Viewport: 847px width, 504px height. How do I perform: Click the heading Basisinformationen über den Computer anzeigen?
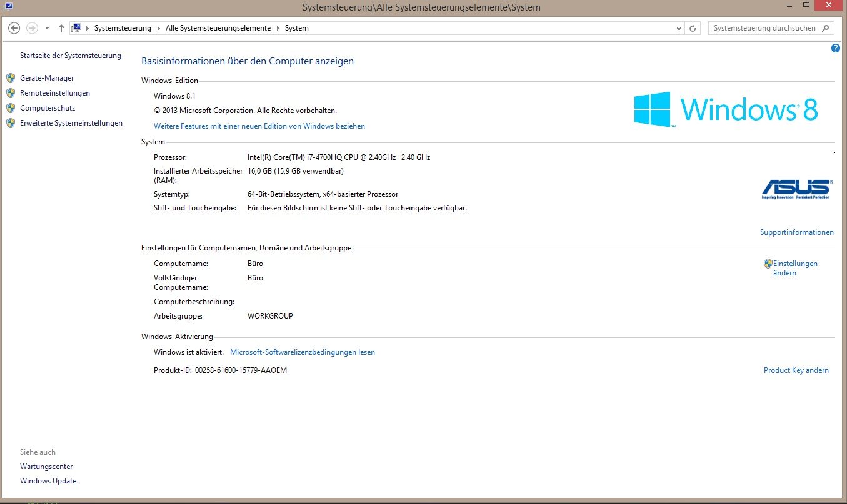[248, 61]
